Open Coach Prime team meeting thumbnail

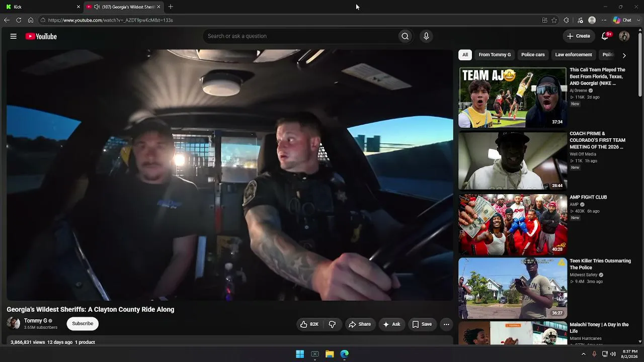pyautogui.click(x=513, y=161)
